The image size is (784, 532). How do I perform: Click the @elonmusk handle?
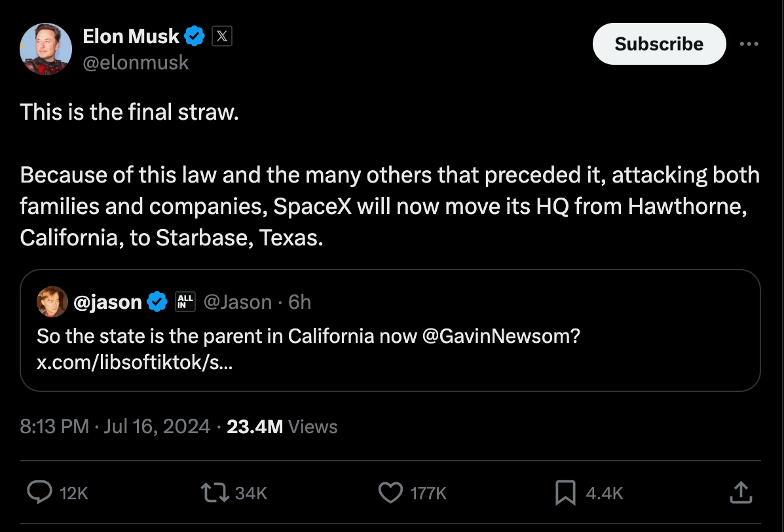(136, 62)
